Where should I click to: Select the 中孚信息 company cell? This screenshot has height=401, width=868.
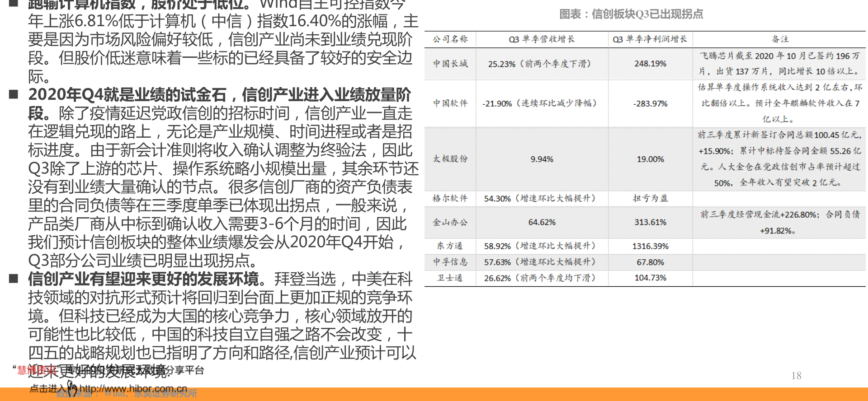[450, 261]
